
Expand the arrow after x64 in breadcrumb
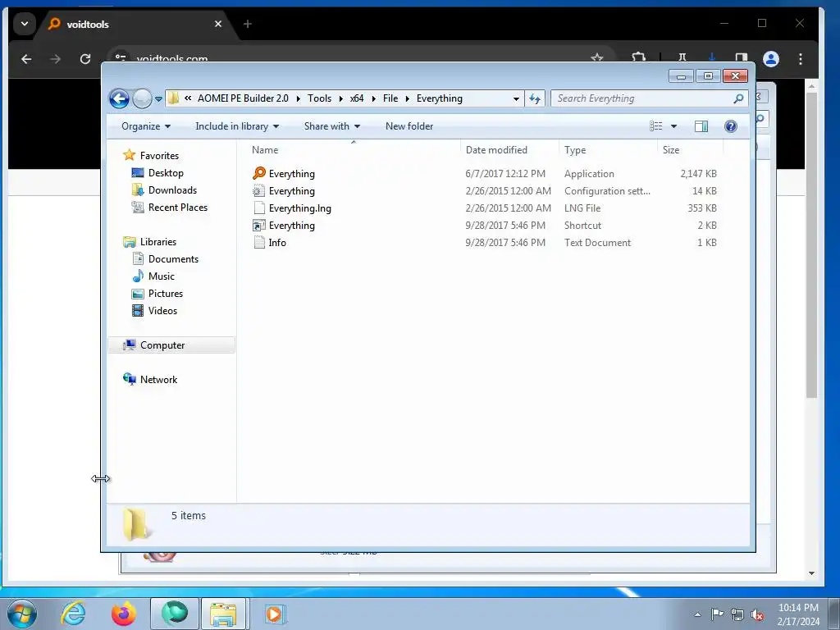pyautogui.click(x=373, y=98)
